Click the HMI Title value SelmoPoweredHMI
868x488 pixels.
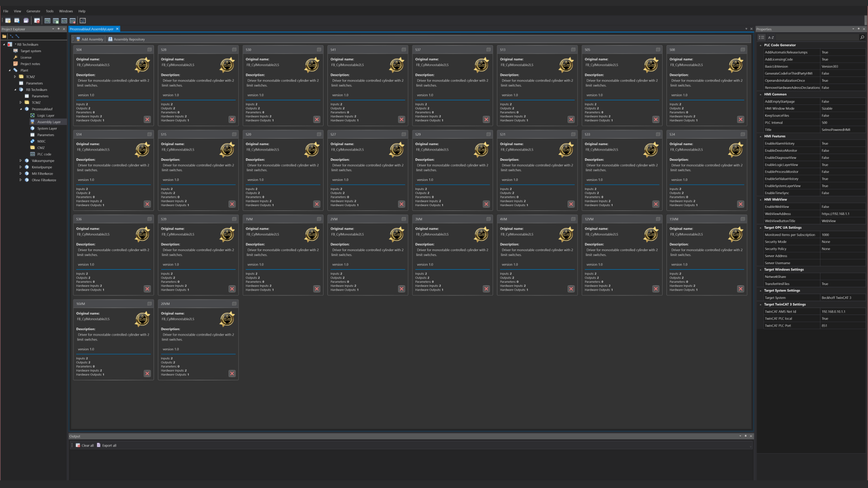[842, 130]
